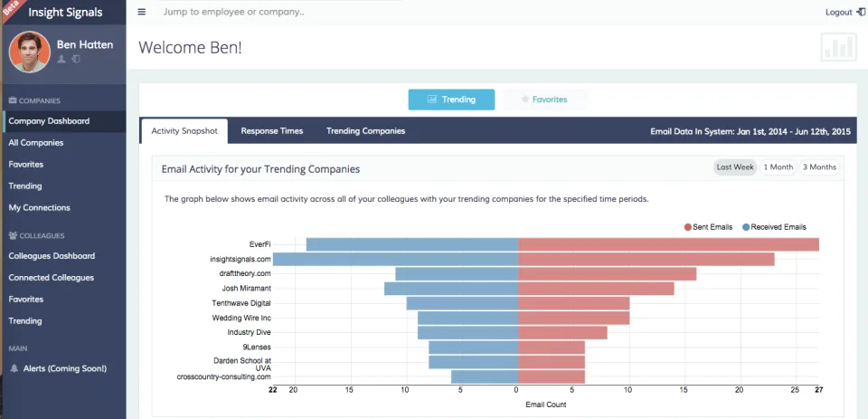
Task: Click Industry Dive received blue bar
Action: click(x=467, y=332)
